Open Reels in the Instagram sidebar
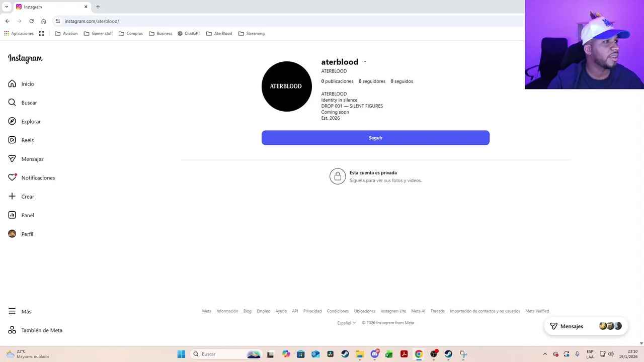The height and width of the screenshot is (362, 644). 21,140
